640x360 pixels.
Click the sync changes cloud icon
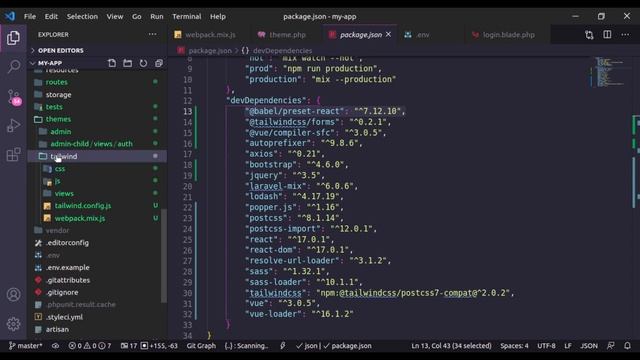click(x=55, y=346)
